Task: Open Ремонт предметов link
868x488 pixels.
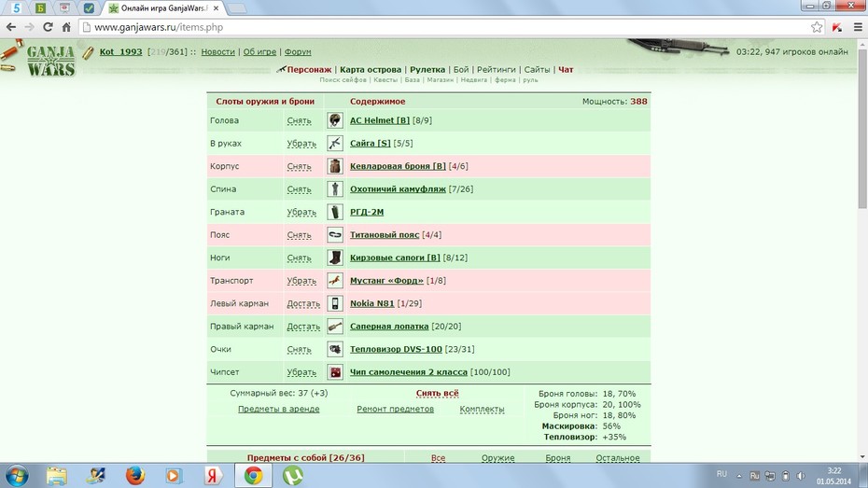Action: pyautogui.click(x=395, y=409)
